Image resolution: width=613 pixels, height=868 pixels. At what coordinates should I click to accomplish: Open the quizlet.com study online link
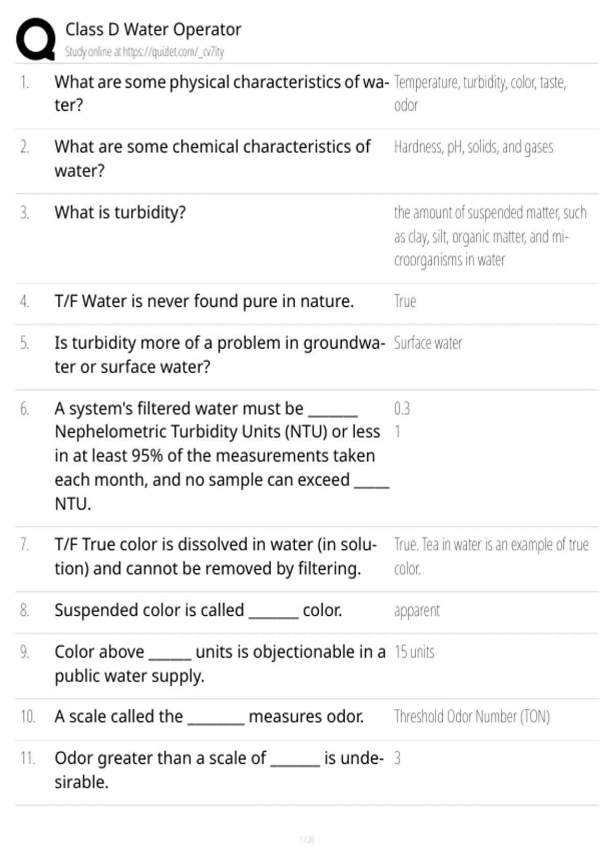(144, 52)
